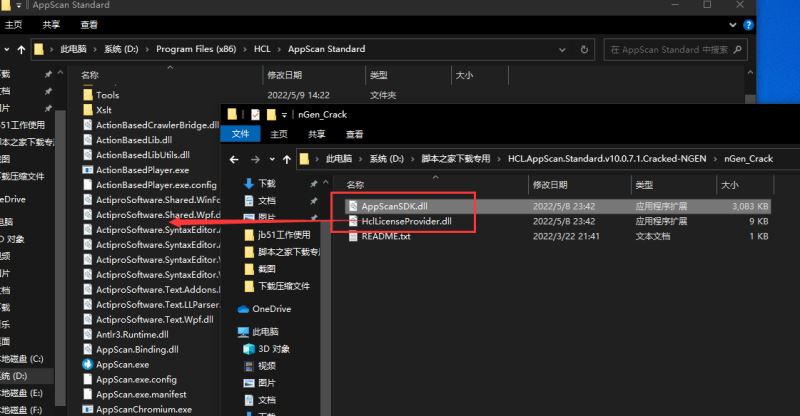The height and width of the screenshot is (416, 800).
Task: Open 查看 tab in nGen_Crack window
Action: (354, 134)
